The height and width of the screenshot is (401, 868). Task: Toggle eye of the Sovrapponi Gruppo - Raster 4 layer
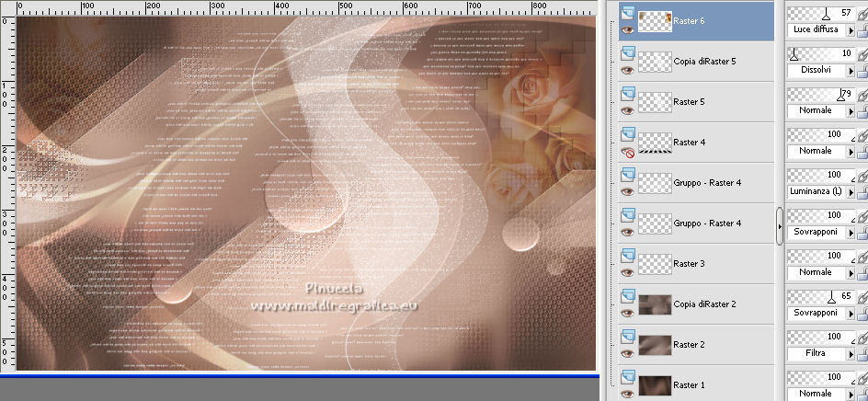[x=627, y=233]
